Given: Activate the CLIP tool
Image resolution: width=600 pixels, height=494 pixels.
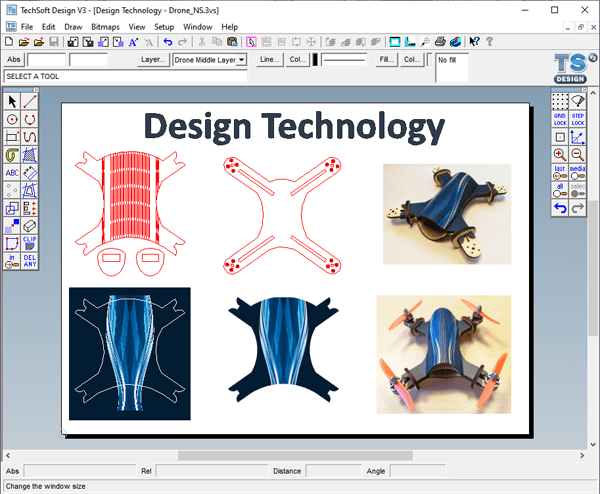Looking at the screenshot, I should [29, 243].
